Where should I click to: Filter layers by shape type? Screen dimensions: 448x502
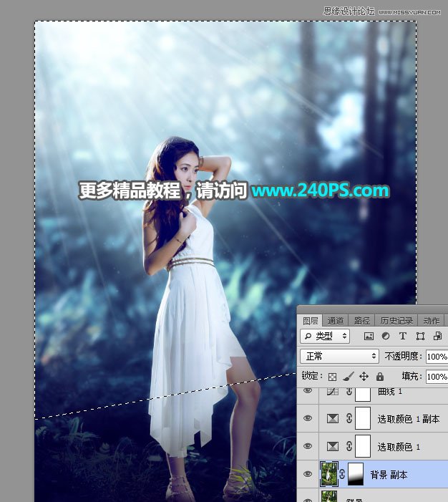[x=420, y=336]
